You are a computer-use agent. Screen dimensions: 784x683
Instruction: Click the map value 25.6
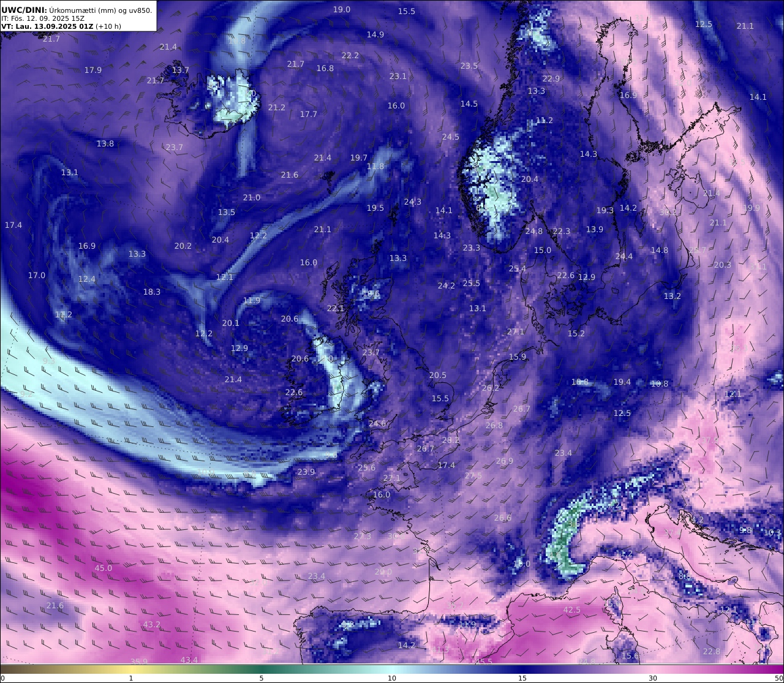(367, 467)
